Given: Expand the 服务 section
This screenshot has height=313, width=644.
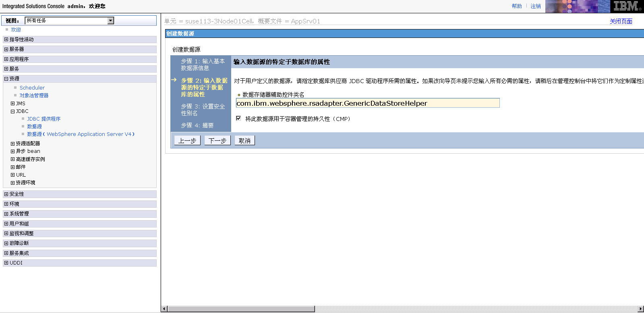Looking at the screenshot, I should coord(6,69).
